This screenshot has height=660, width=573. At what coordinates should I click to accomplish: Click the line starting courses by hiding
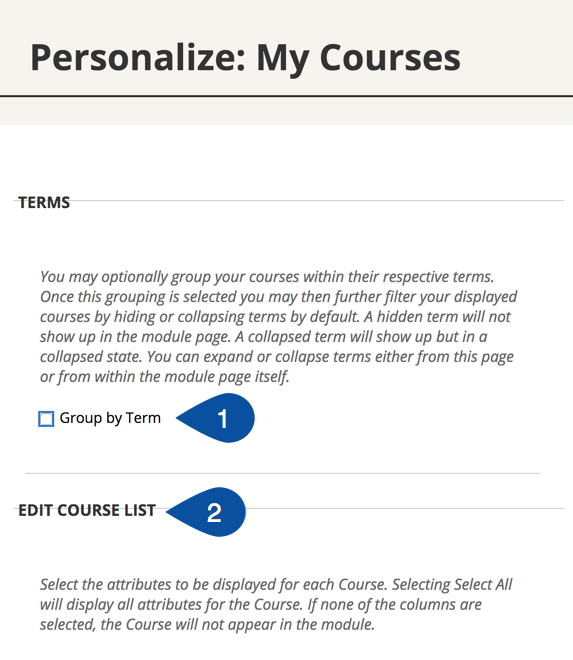[275, 317]
